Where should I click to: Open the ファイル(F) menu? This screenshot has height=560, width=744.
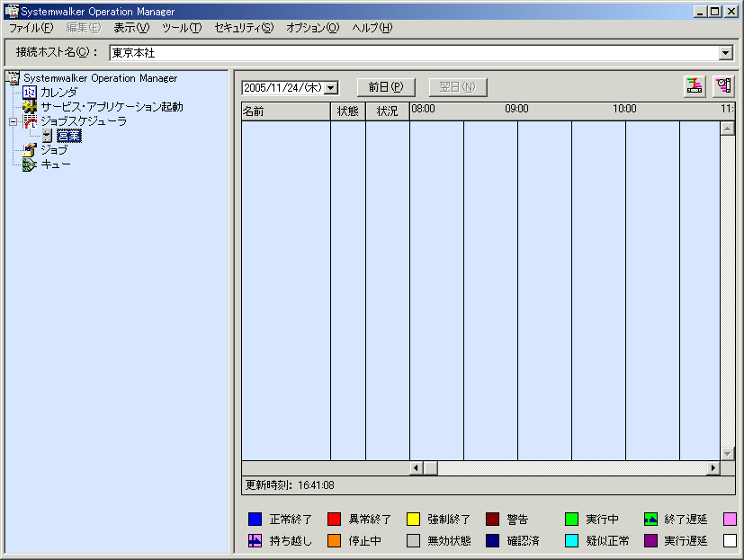tap(31, 28)
